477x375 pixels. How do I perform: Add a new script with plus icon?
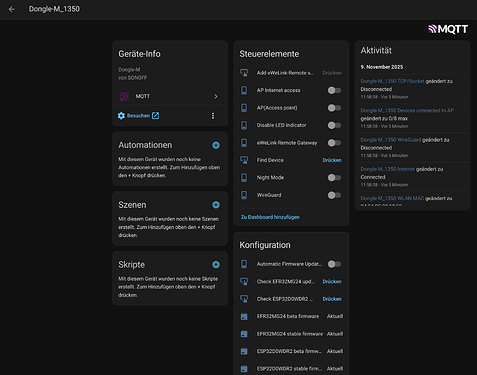click(216, 265)
